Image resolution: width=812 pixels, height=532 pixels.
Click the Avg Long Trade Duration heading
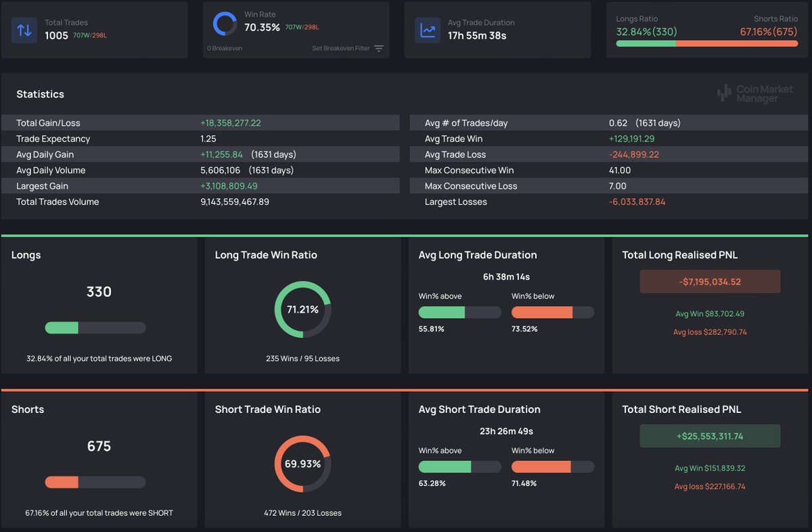[478, 255]
